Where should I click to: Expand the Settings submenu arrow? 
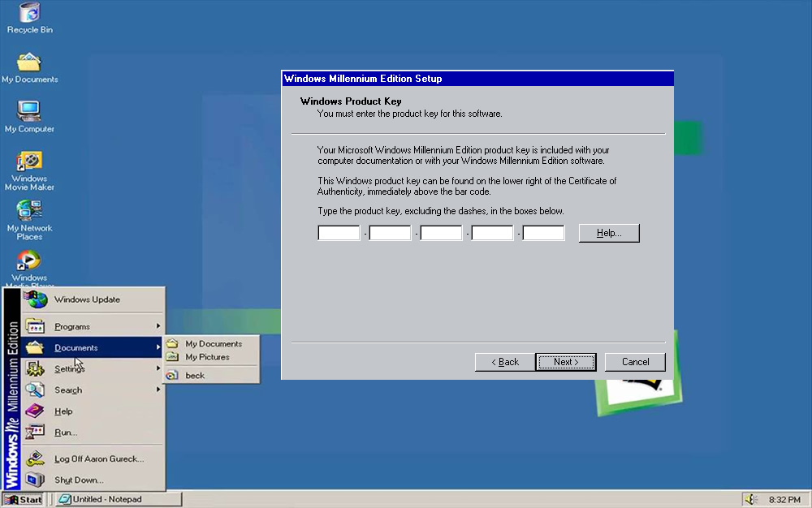158,369
